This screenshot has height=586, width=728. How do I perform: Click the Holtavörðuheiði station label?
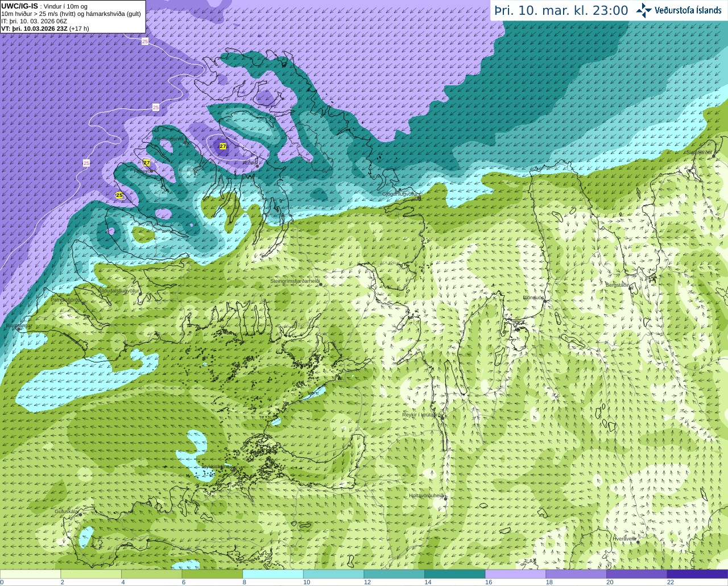(427, 496)
